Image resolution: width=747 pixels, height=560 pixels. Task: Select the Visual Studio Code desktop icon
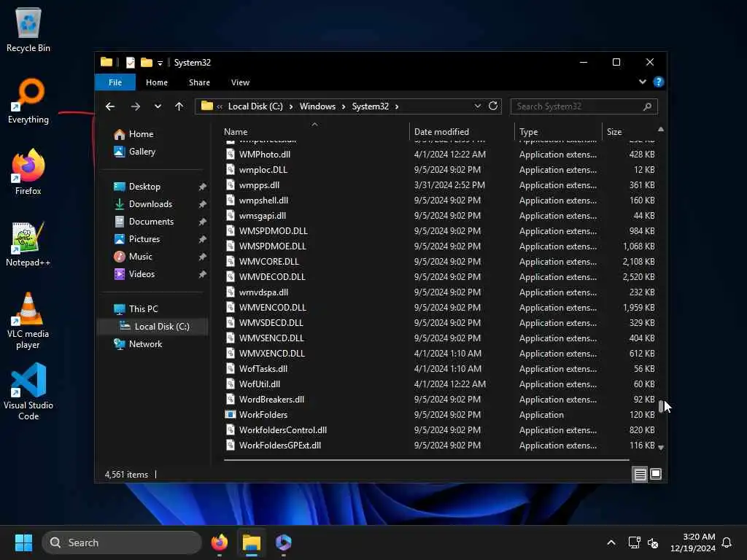click(28, 392)
